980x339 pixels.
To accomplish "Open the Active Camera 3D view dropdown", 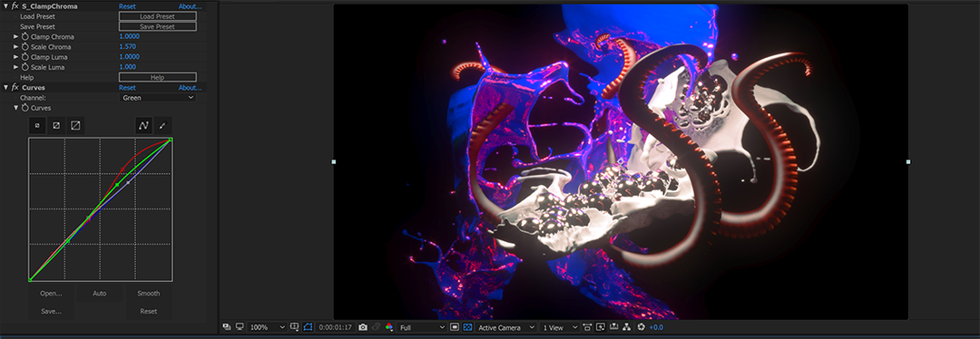I will [x=506, y=327].
